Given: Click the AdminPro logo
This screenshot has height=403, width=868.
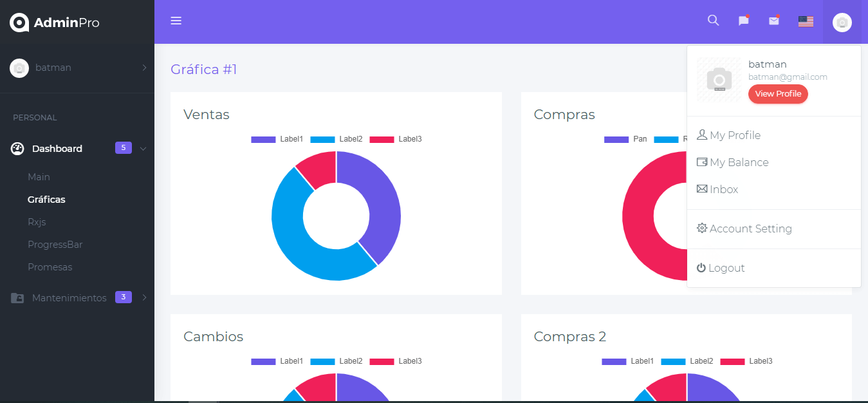Looking at the screenshot, I should pyautogui.click(x=55, y=23).
